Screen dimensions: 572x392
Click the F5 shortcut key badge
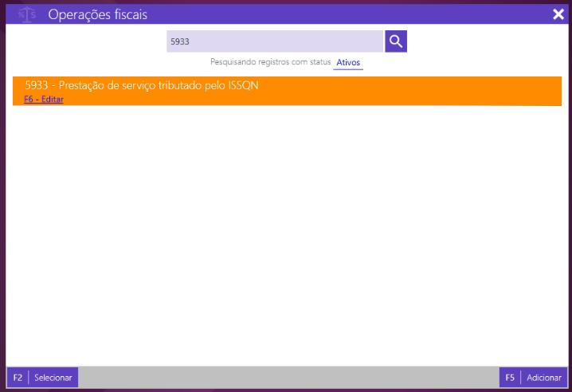510,377
